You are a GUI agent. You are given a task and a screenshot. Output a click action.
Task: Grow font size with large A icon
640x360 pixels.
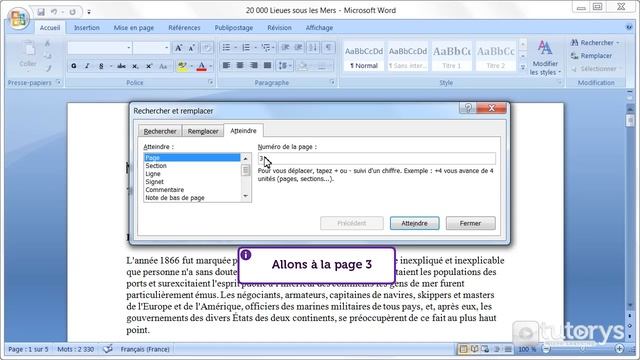click(x=178, y=48)
